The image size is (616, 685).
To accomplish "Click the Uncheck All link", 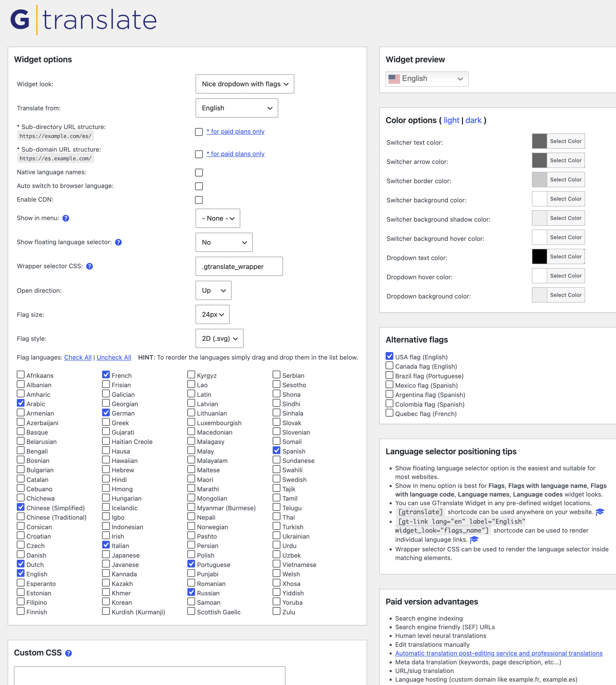I will (x=114, y=357).
